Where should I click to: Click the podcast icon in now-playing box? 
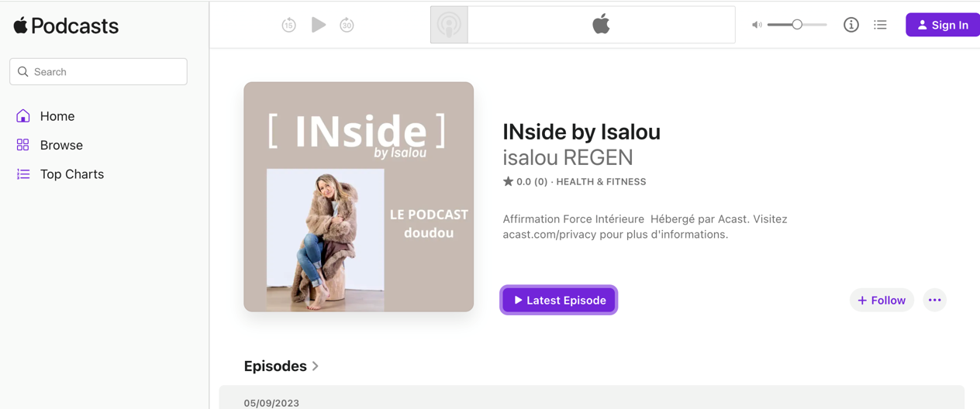[449, 25]
